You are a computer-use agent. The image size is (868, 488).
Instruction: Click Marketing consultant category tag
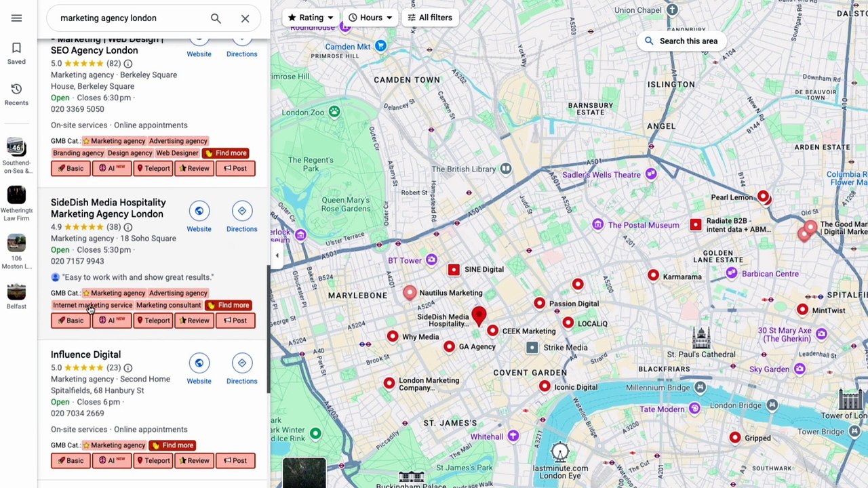(168, 306)
